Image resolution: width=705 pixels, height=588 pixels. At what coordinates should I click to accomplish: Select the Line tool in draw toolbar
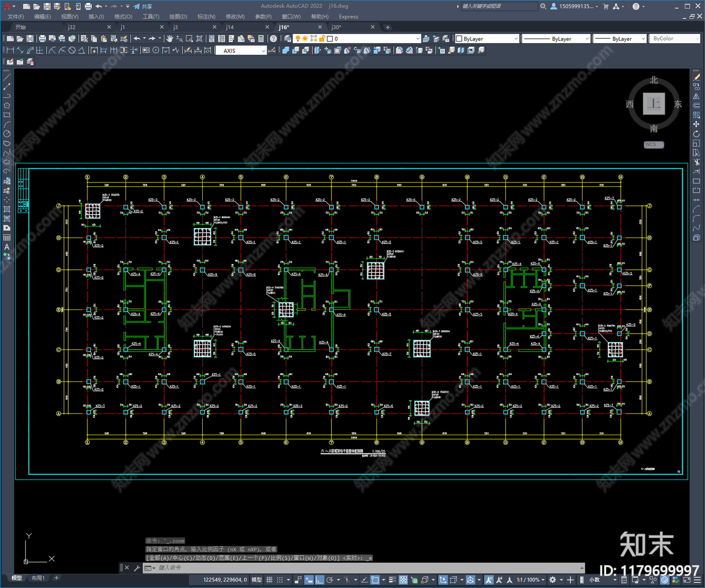pos(7,77)
